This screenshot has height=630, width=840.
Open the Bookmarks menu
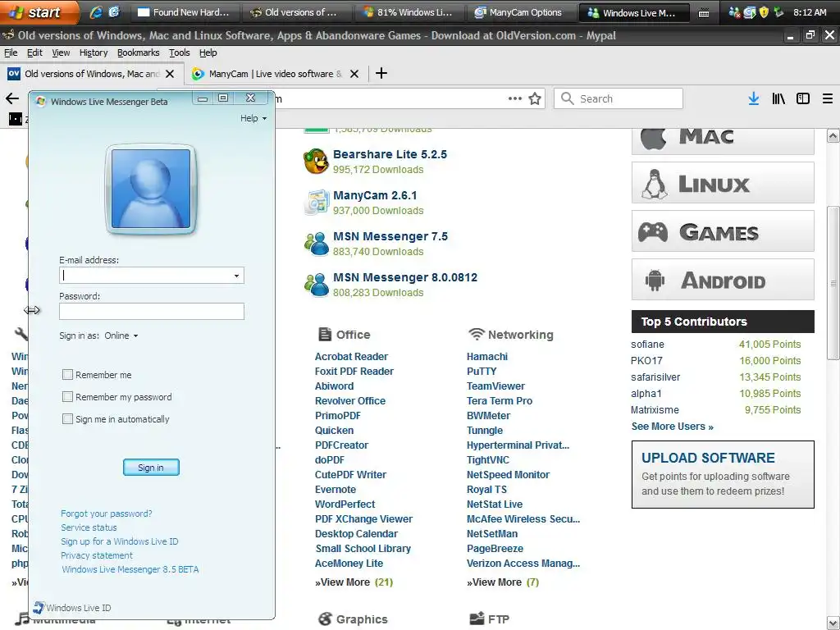click(x=138, y=52)
